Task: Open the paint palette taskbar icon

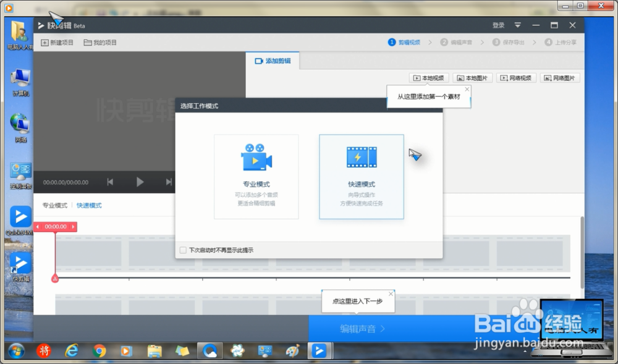Action: tap(292, 350)
